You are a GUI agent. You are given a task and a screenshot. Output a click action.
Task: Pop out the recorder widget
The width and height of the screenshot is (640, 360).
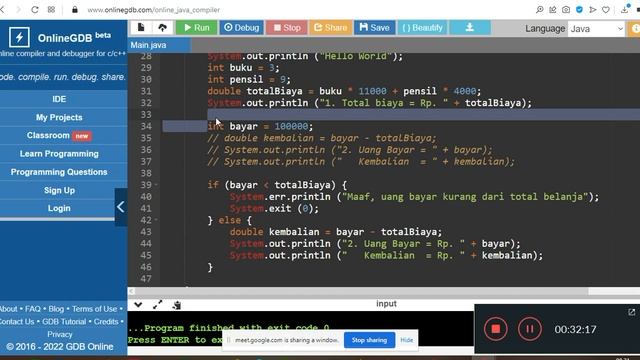[x=631, y=313]
